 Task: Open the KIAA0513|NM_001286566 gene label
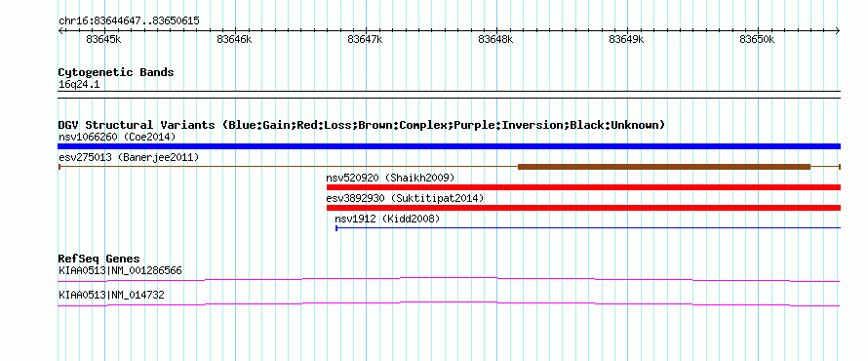pos(120,271)
